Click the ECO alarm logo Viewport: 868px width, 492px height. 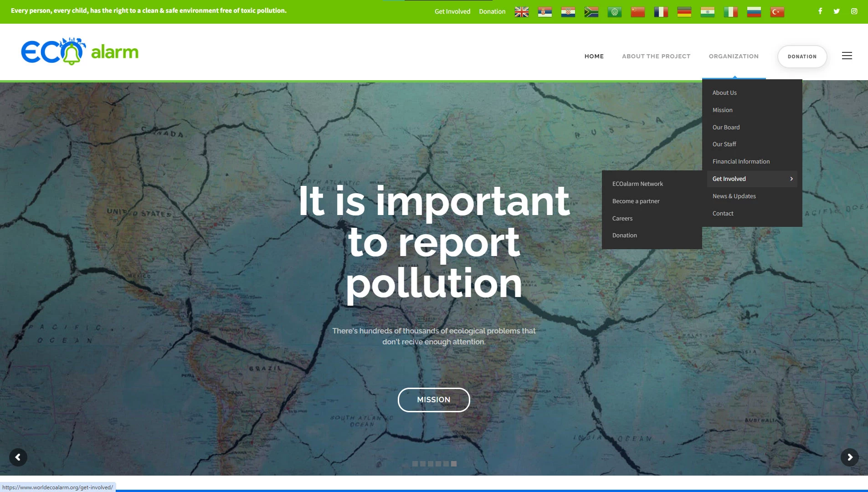pos(80,52)
